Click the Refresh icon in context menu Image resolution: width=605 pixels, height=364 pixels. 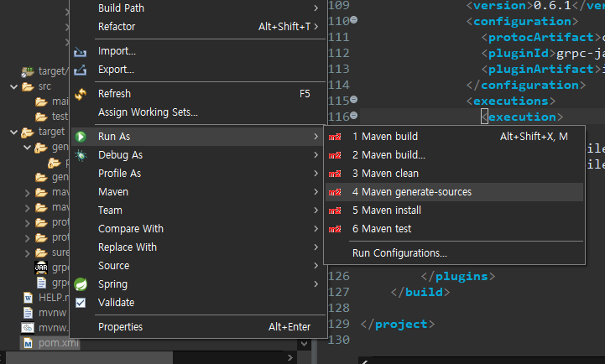[81, 94]
